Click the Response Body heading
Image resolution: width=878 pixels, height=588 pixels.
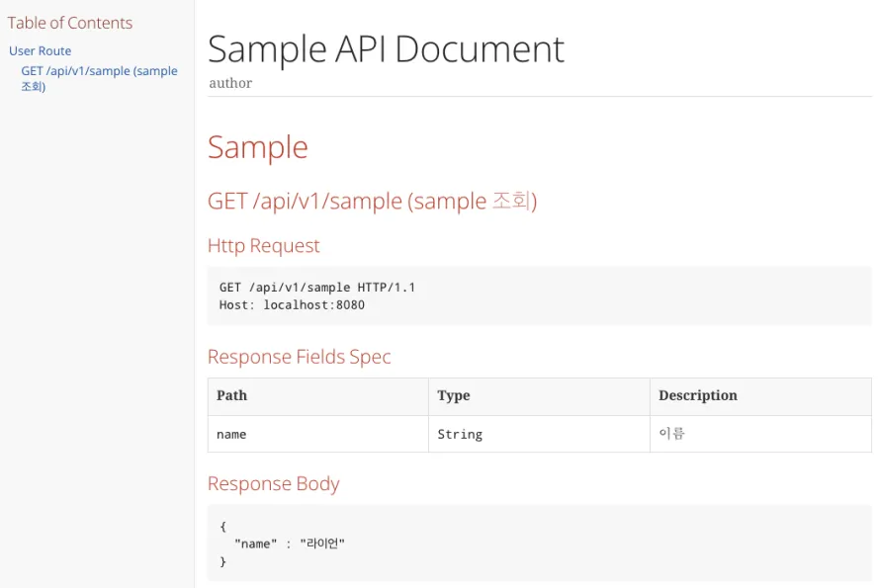pyautogui.click(x=274, y=484)
